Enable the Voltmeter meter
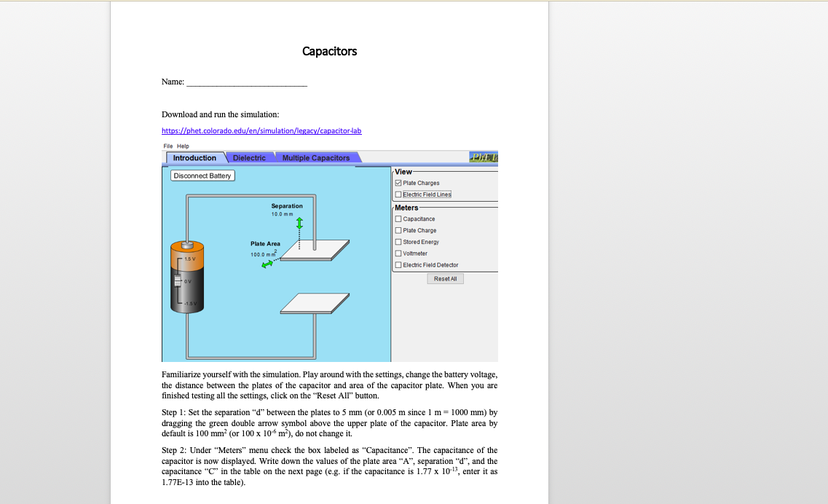 click(x=398, y=253)
